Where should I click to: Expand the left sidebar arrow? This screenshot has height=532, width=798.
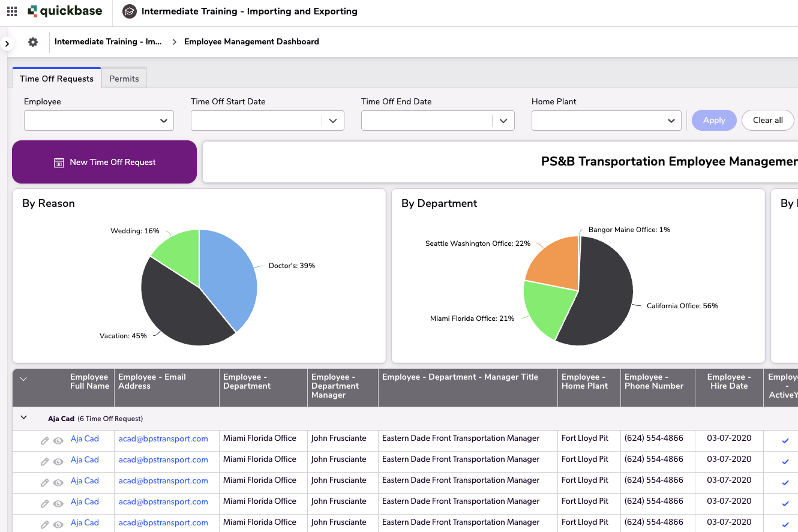[7, 43]
